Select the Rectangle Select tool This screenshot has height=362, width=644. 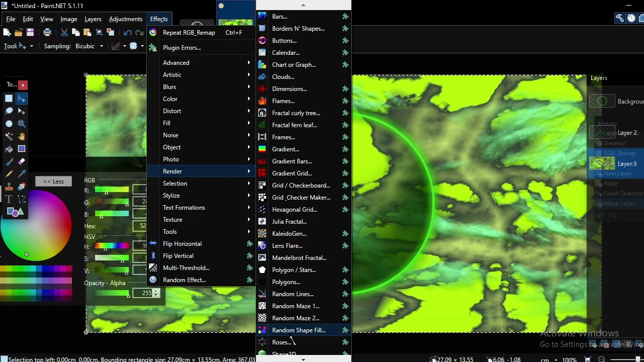(x=9, y=99)
